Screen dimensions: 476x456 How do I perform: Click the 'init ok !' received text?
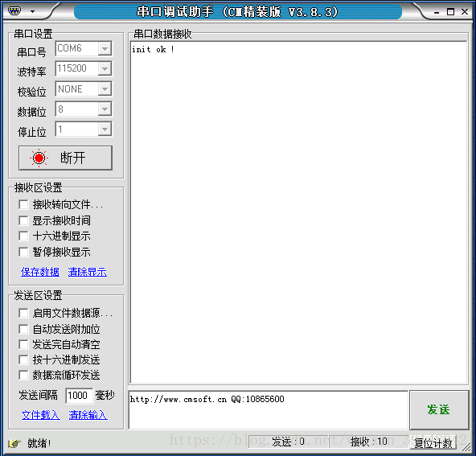[153, 50]
